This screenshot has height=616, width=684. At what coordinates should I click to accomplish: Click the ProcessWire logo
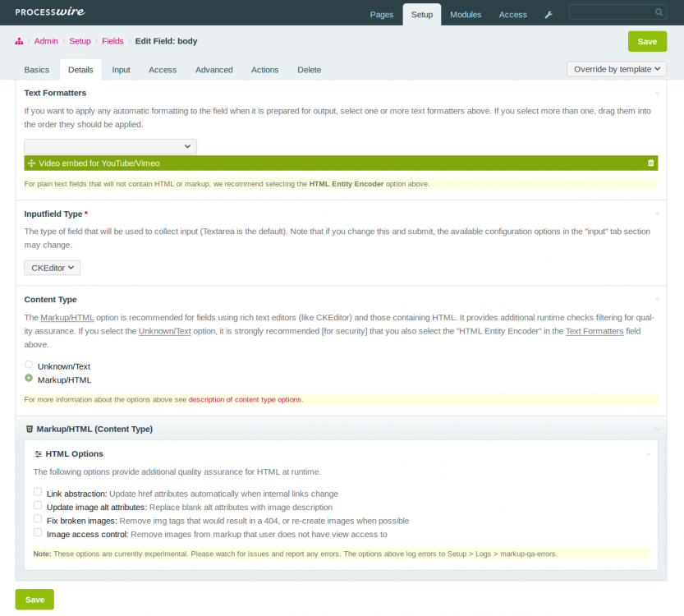point(50,12)
